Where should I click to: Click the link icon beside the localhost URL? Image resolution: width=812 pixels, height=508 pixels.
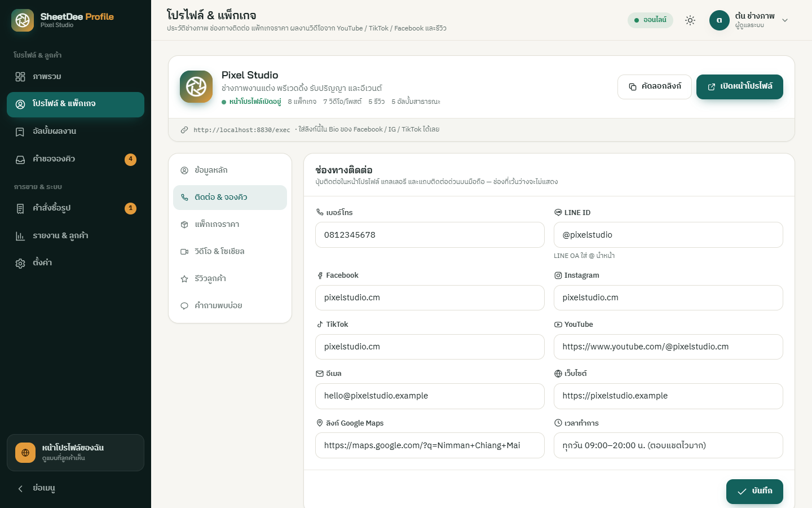pyautogui.click(x=184, y=130)
